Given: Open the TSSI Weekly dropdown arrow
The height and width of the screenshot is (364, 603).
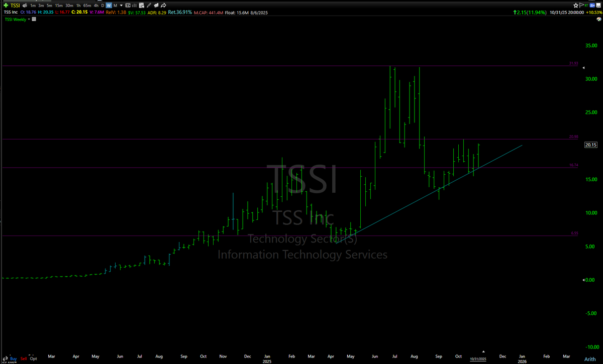Looking at the screenshot, I should (29, 19).
